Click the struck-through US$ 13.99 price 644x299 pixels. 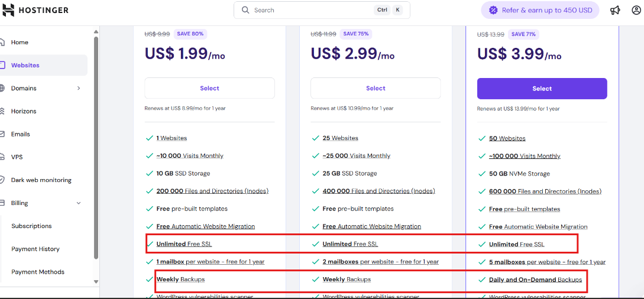point(491,34)
